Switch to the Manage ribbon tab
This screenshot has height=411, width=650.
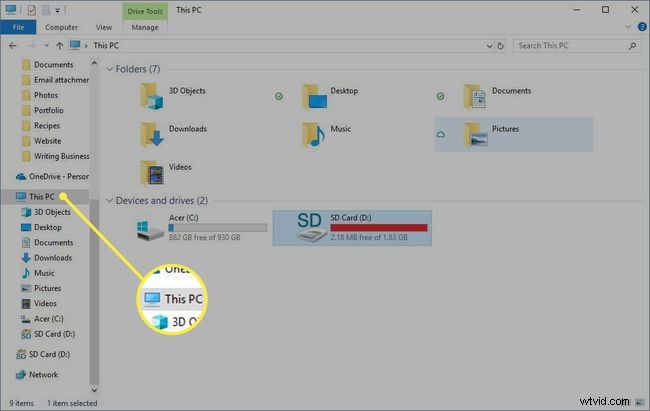coord(145,27)
